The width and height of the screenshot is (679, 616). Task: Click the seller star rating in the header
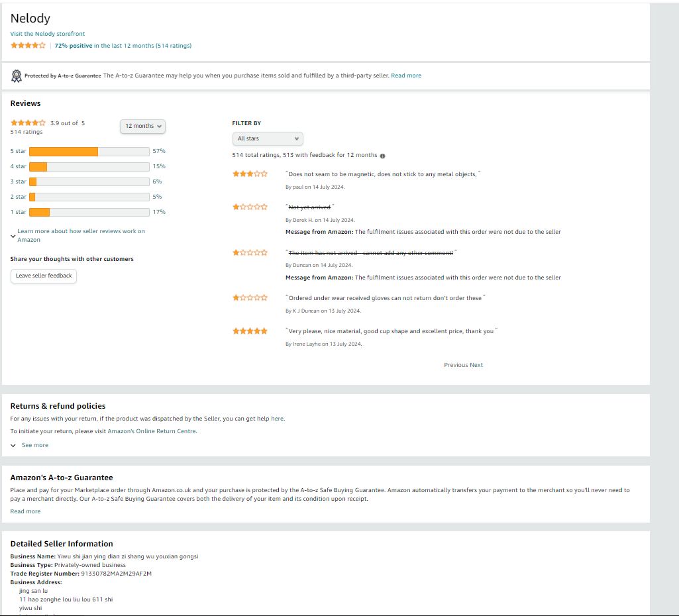[28, 46]
